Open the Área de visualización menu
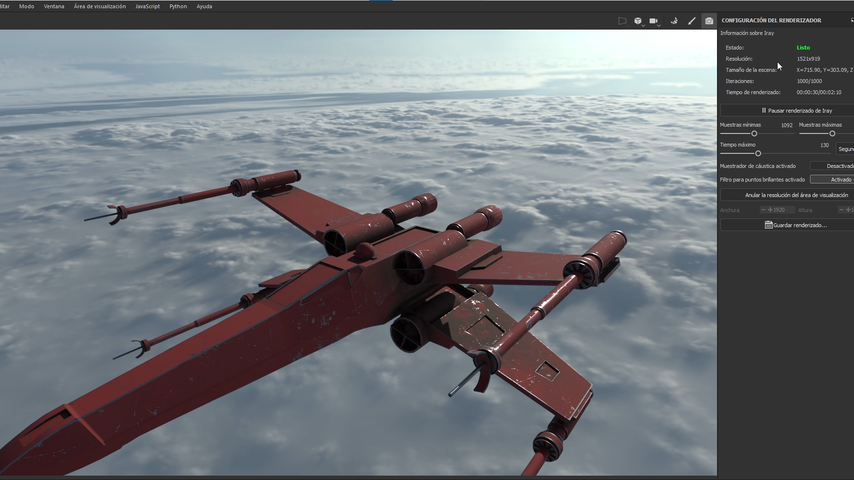 tap(100, 7)
